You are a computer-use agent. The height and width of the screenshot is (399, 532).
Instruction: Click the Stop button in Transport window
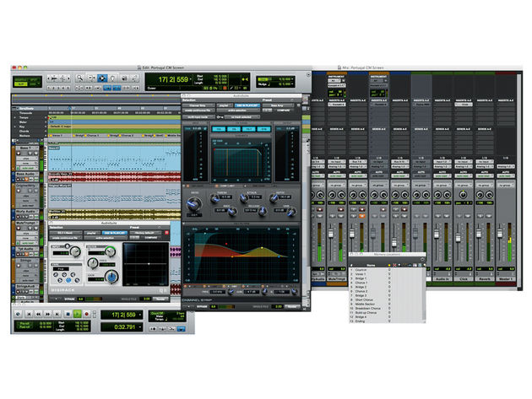69,313
